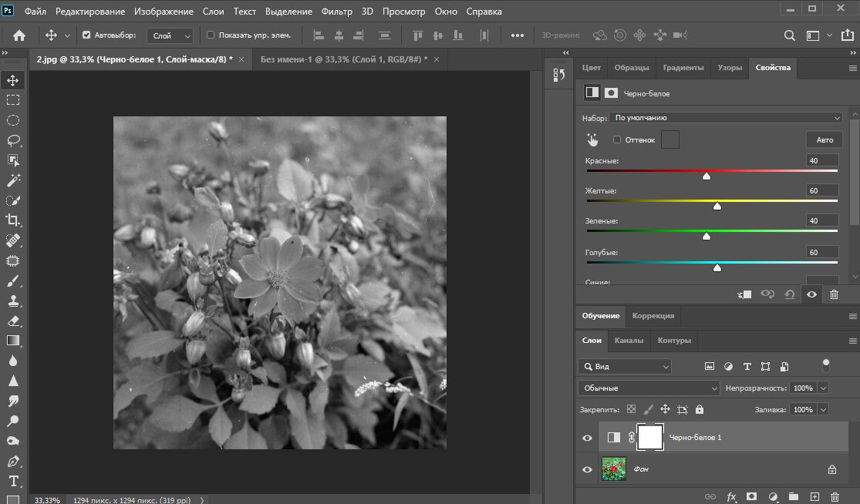860x504 pixels.
Task: Show more options in the options bar
Action: (x=518, y=35)
